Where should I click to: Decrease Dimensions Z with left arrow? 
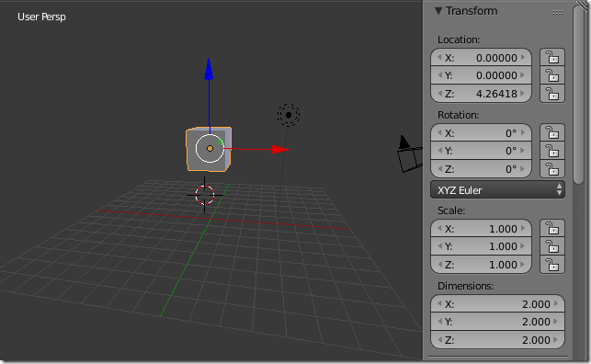point(439,339)
